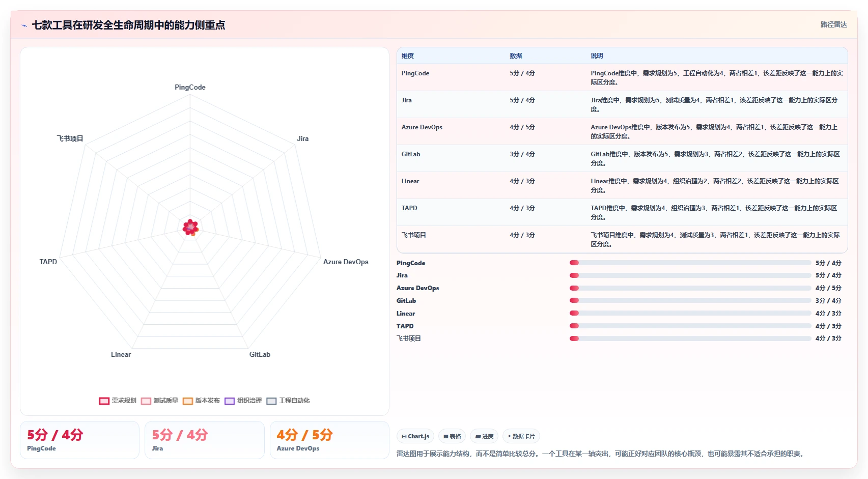Image resolution: width=868 pixels, height=479 pixels.
Task: Select the 数据 column header
Action: pos(516,56)
